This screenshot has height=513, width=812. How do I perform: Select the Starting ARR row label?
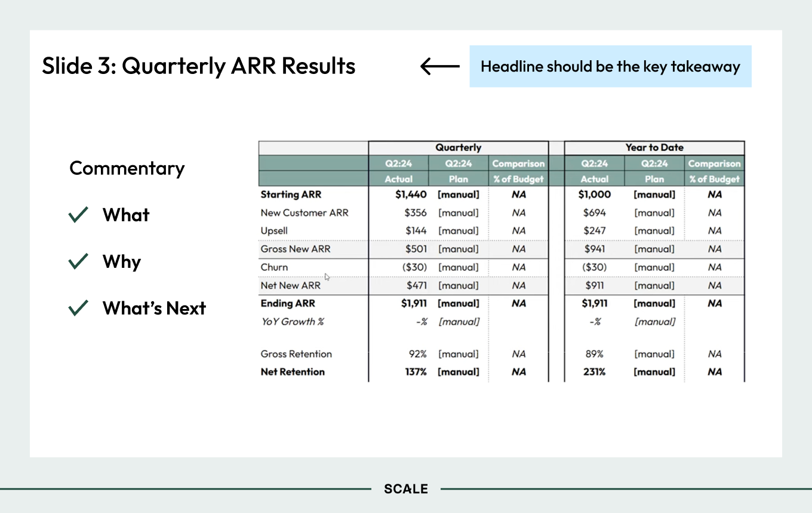tap(288, 194)
